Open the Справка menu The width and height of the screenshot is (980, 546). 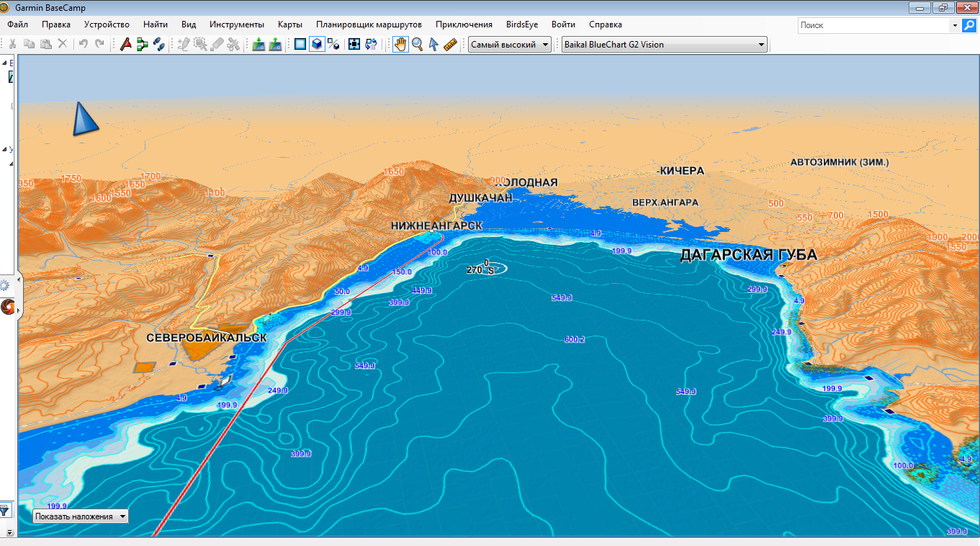(x=606, y=24)
